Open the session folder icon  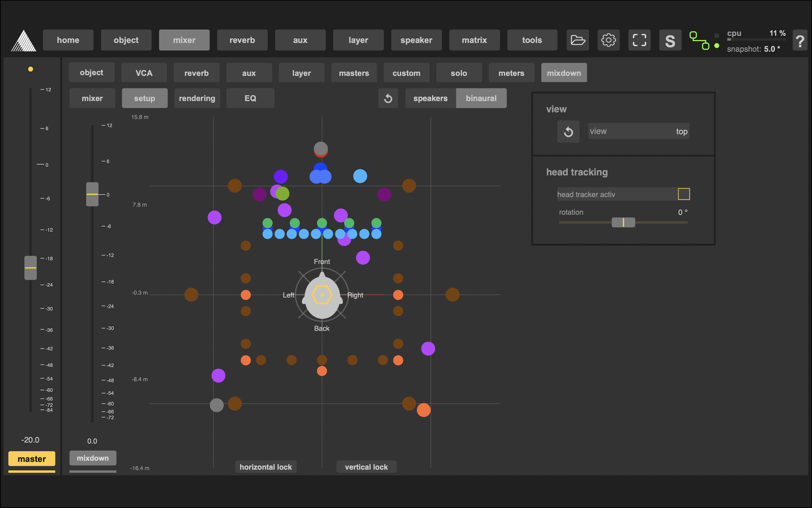click(x=577, y=40)
